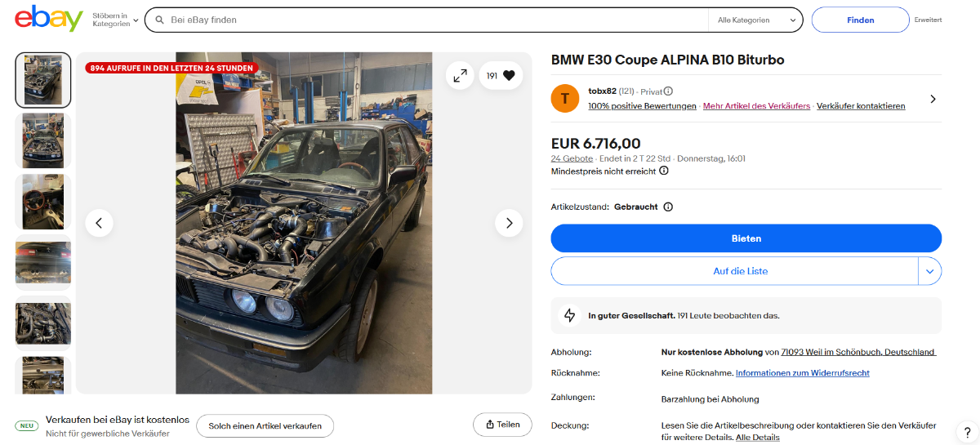Click the eBay logo

(49, 19)
